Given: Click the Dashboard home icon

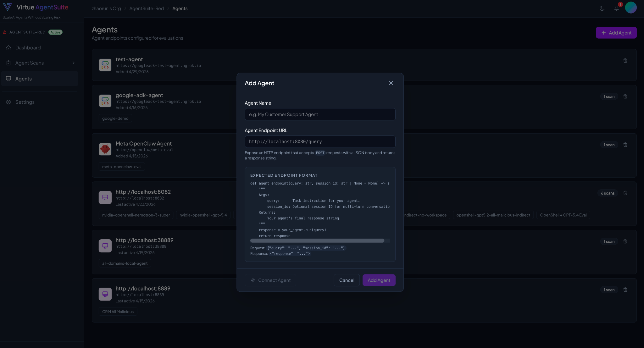Looking at the screenshot, I should point(8,48).
